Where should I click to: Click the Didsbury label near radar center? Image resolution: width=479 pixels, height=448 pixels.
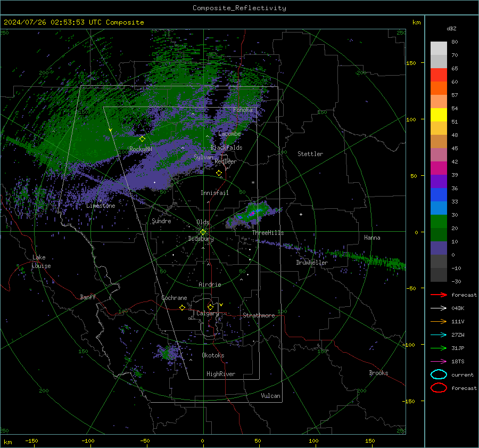(201, 239)
